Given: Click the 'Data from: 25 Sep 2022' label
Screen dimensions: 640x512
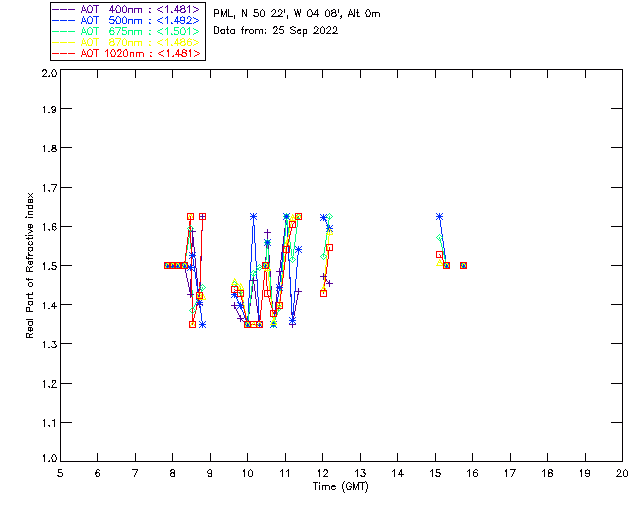Looking at the screenshot, I should (276, 31).
